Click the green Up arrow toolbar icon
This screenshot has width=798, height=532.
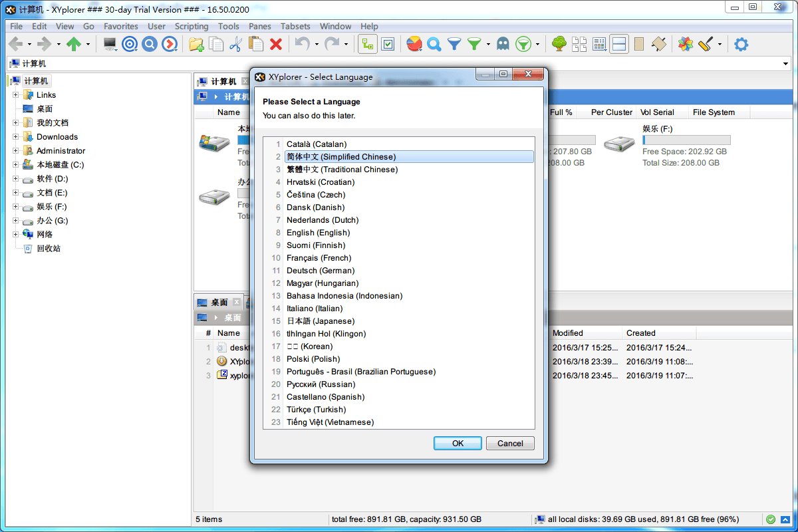(73, 45)
